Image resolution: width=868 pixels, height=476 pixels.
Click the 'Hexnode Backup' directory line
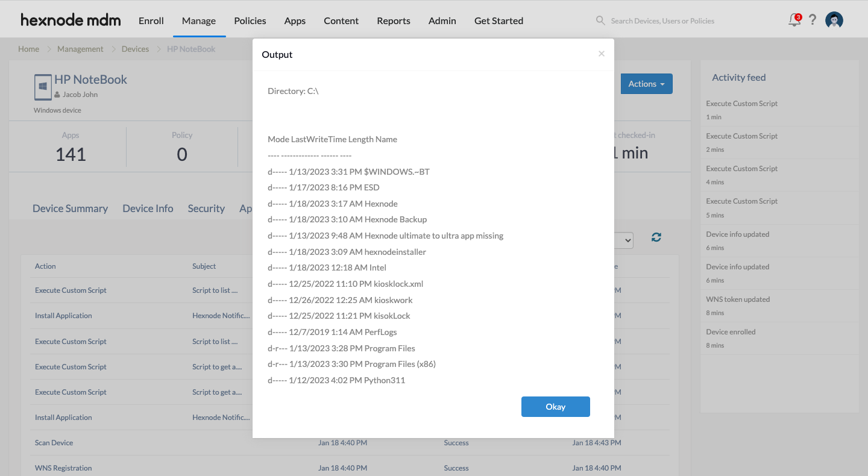pyautogui.click(x=347, y=219)
